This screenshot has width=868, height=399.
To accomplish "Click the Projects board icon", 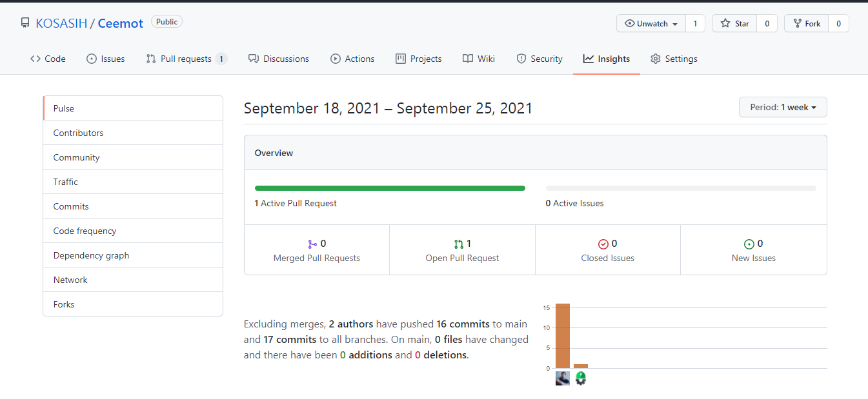I will pos(401,59).
